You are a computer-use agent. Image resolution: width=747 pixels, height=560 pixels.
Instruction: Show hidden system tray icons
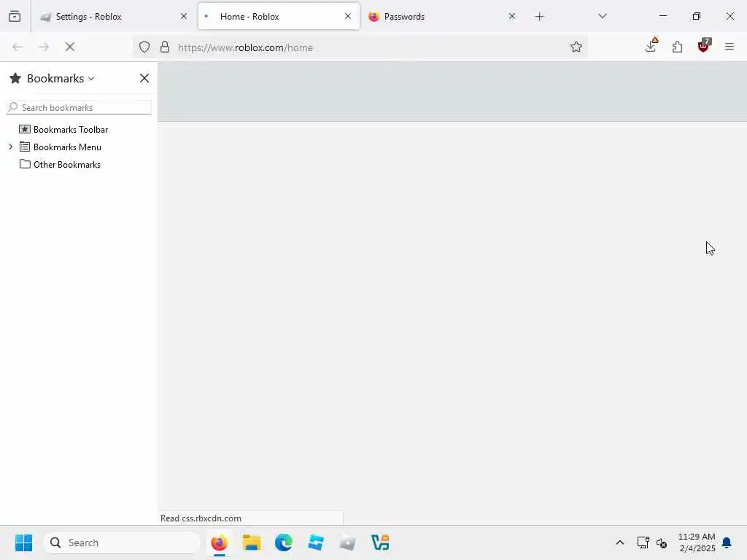click(620, 542)
